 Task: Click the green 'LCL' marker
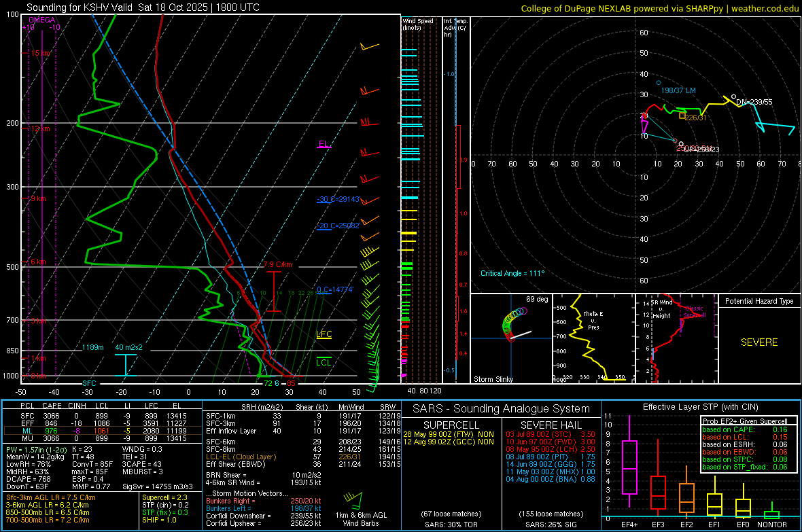(324, 362)
